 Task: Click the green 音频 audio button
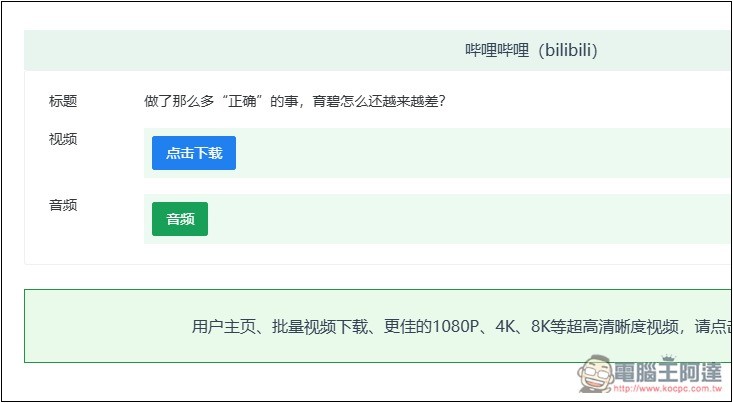[x=180, y=219]
